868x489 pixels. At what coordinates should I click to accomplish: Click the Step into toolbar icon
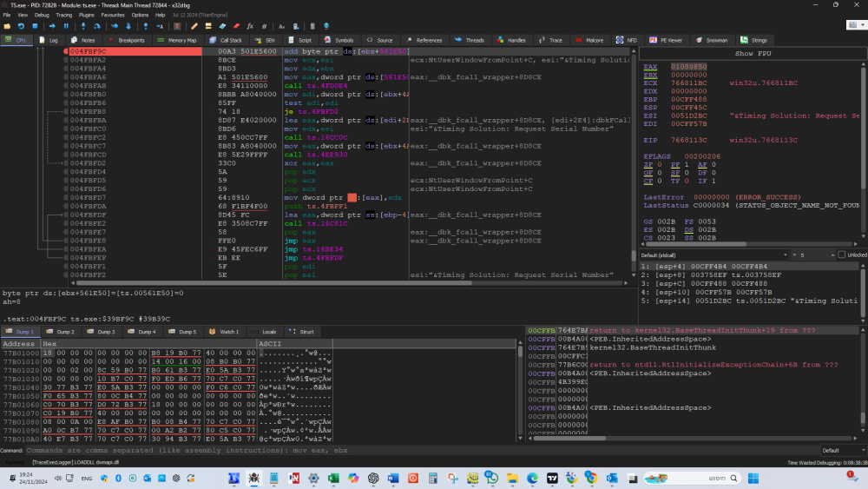pyautogui.click(x=83, y=27)
